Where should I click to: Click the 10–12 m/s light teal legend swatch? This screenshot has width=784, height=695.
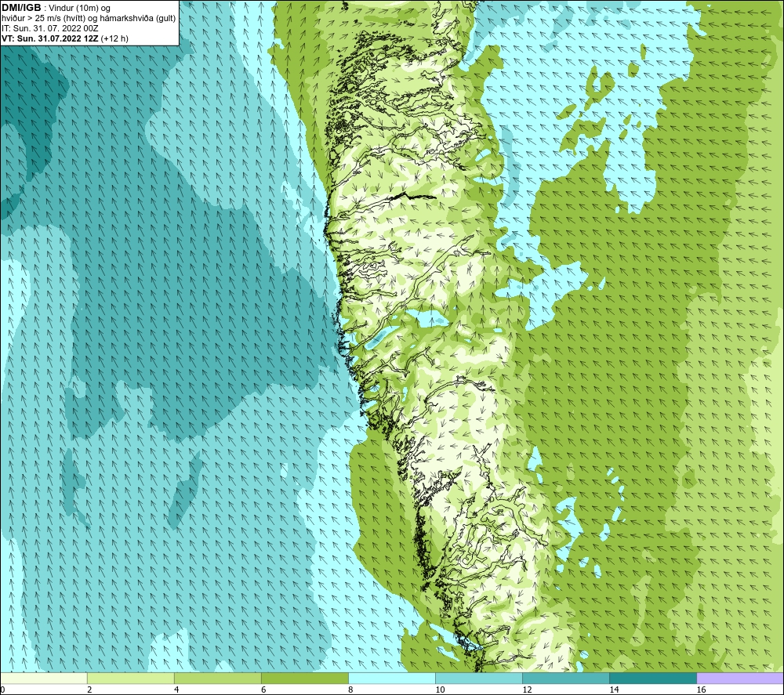pyautogui.click(x=479, y=678)
